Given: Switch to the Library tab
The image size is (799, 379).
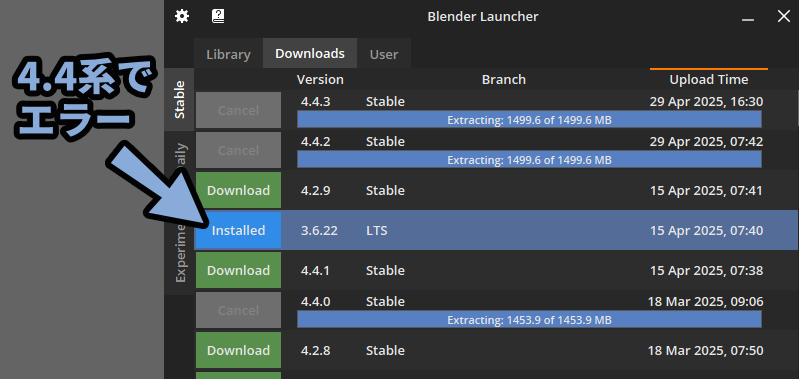Looking at the screenshot, I should (228, 54).
